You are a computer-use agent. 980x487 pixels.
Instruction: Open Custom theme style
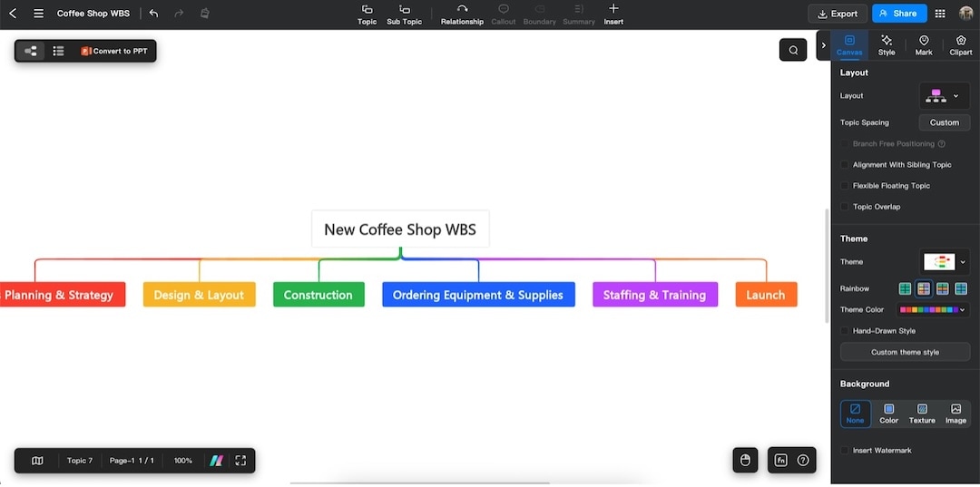(905, 352)
